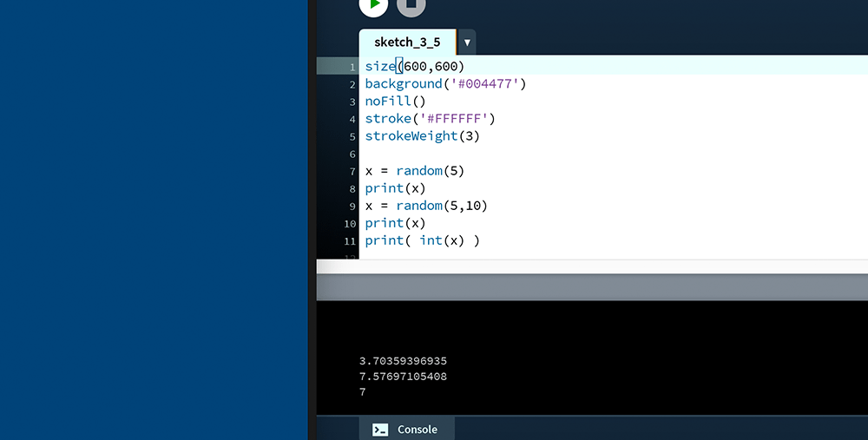Run the sketch with the green play button
Viewport: 868px width, 440px height.
pos(373,5)
